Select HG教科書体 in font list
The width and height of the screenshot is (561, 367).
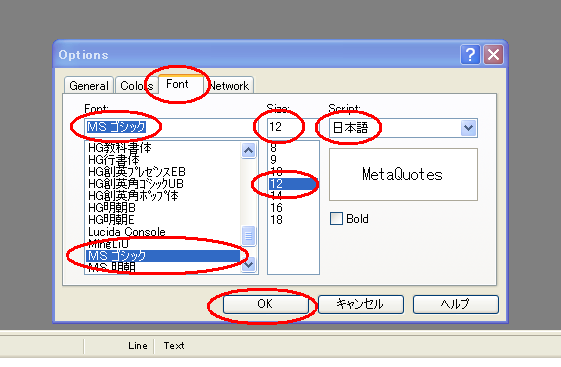pos(163,147)
